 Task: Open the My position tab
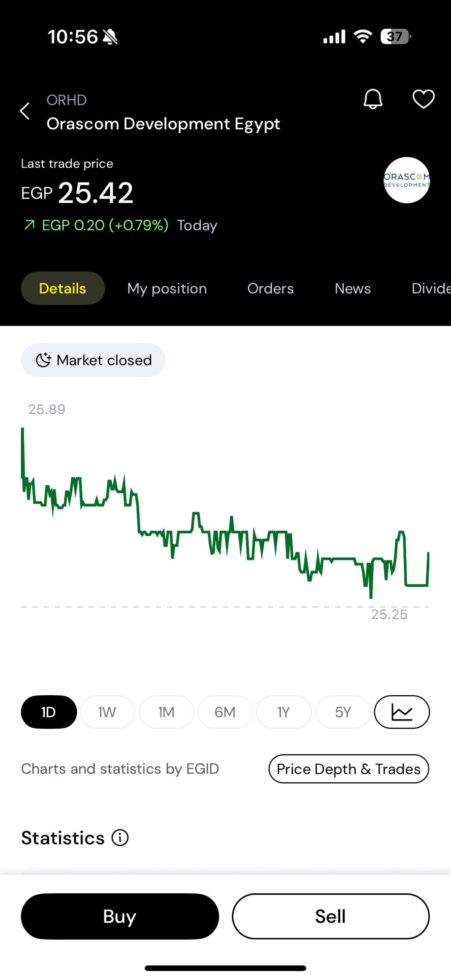[167, 288]
